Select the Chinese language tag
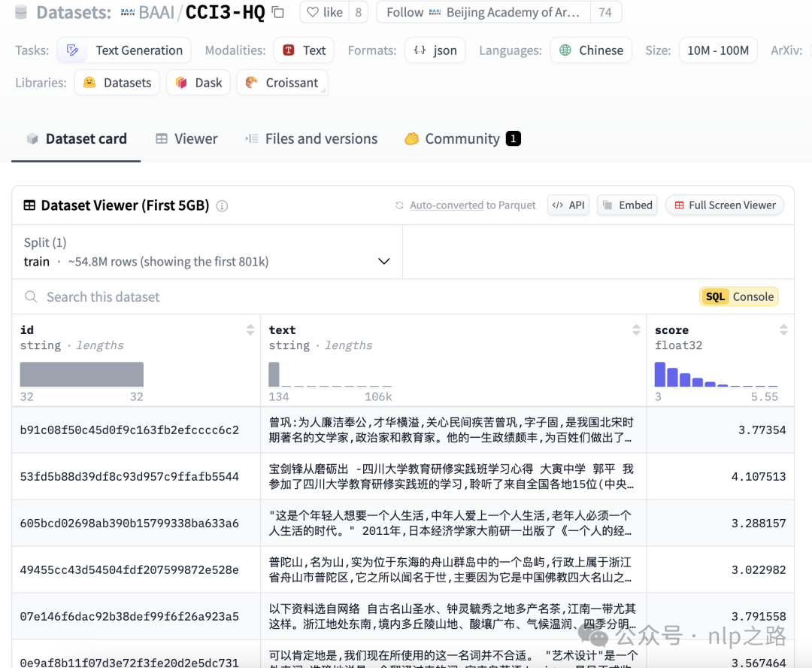Image resolution: width=812 pixels, height=668 pixels. click(591, 50)
